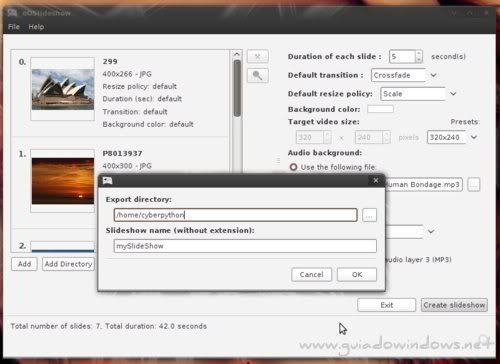Viewport: 500px width, 364px height.
Task: Click the Export directory path field
Action: click(235, 215)
